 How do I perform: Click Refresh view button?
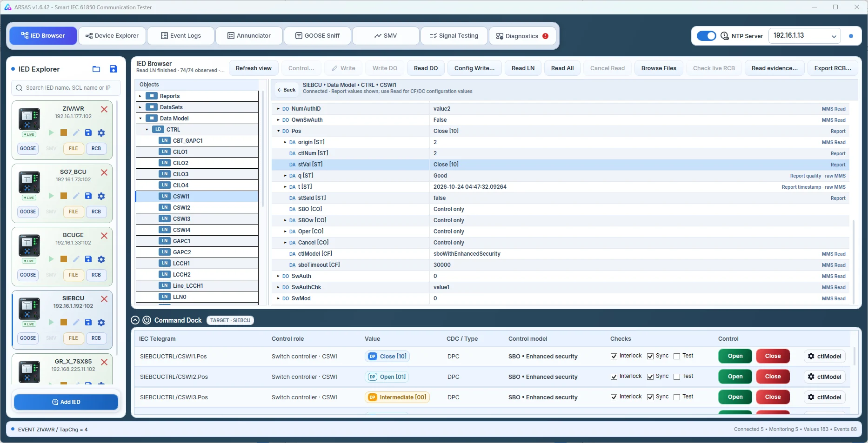[x=254, y=68]
